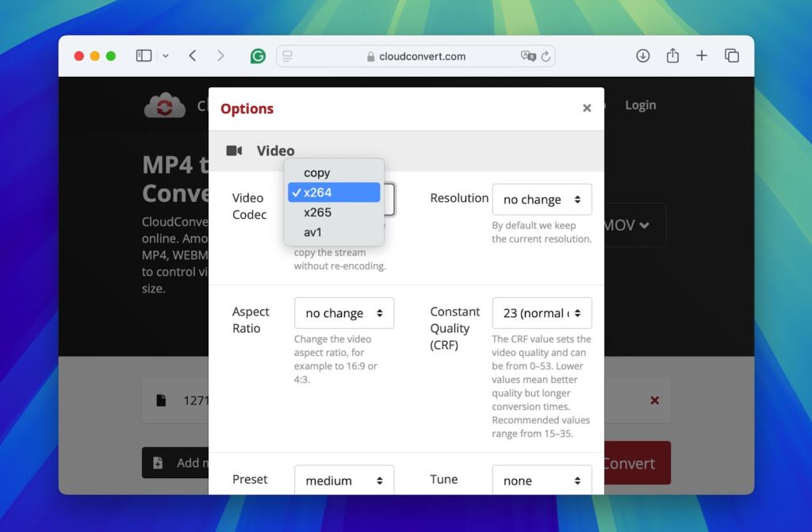Remove the file with the red X
This screenshot has height=532, width=812.
[654, 400]
